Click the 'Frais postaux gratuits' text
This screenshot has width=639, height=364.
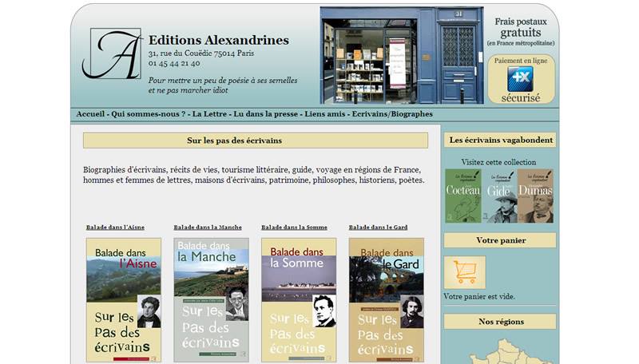(521, 27)
